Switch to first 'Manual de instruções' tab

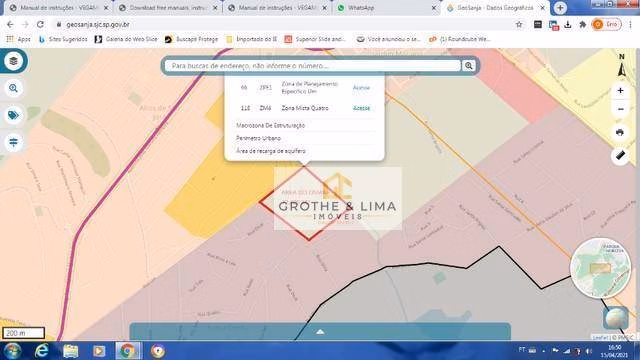pos(58,8)
